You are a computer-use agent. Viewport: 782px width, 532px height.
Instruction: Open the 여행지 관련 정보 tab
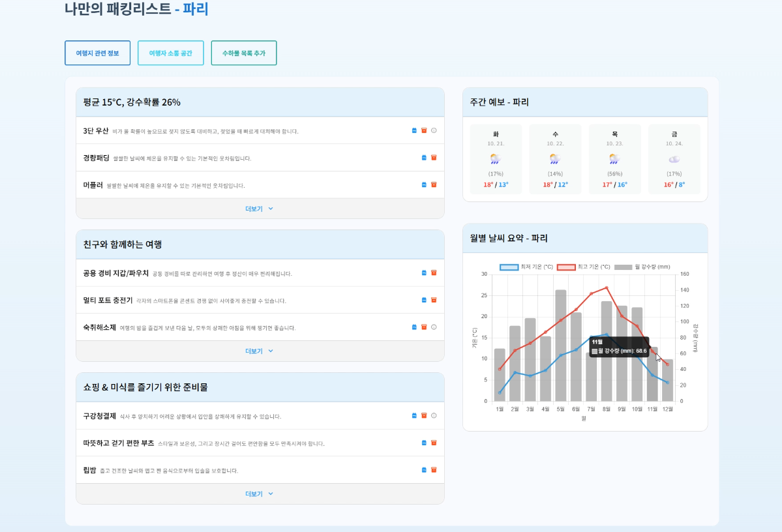pyautogui.click(x=97, y=53)
